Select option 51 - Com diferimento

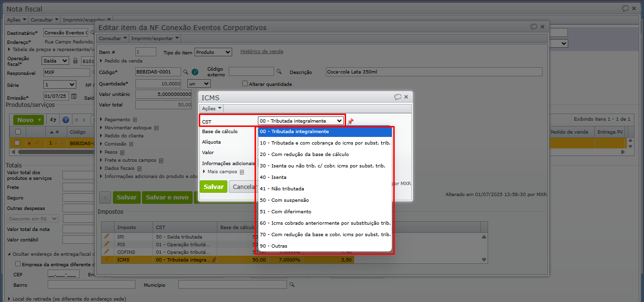(325, 212)
